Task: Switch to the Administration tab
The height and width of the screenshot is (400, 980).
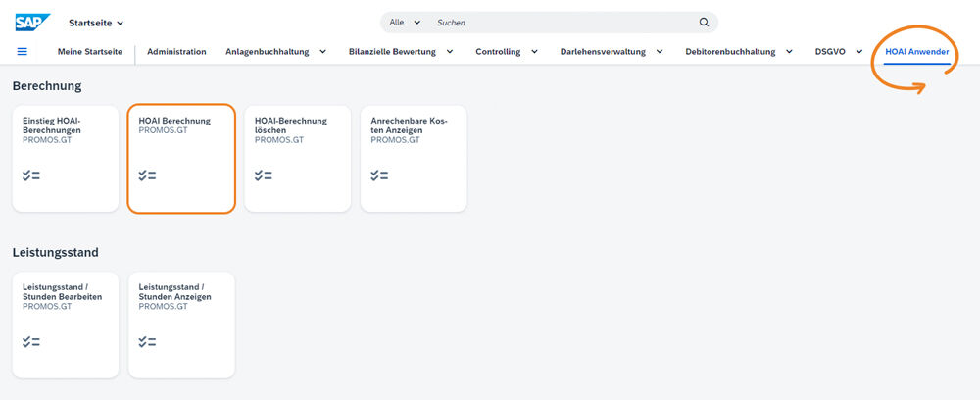Action: click(x=176, y=52)
